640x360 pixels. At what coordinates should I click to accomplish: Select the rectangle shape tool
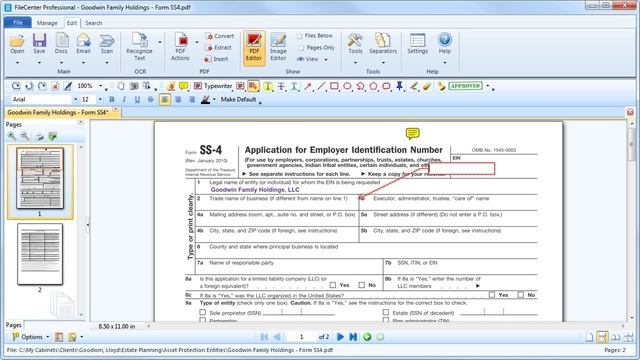click(x=334, y=86)
